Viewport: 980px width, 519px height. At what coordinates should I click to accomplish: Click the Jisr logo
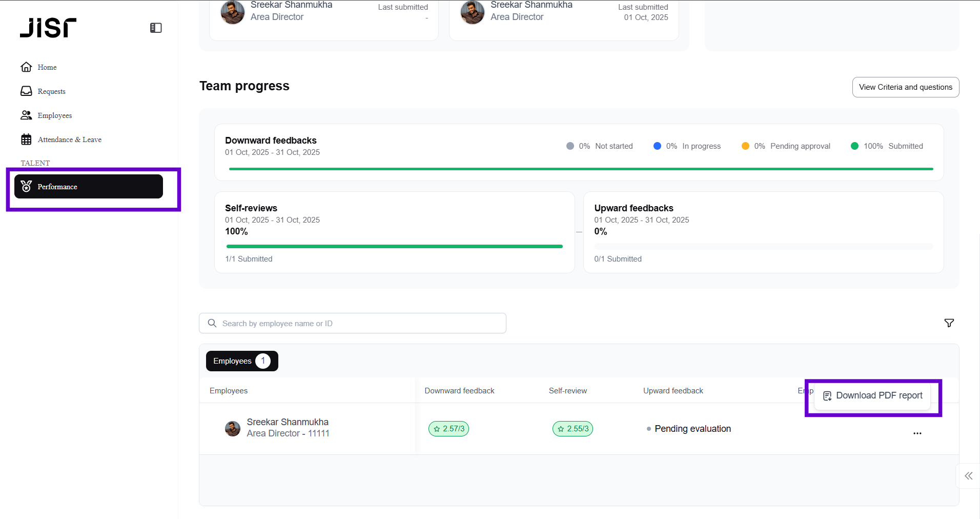[x=48, y=28]
